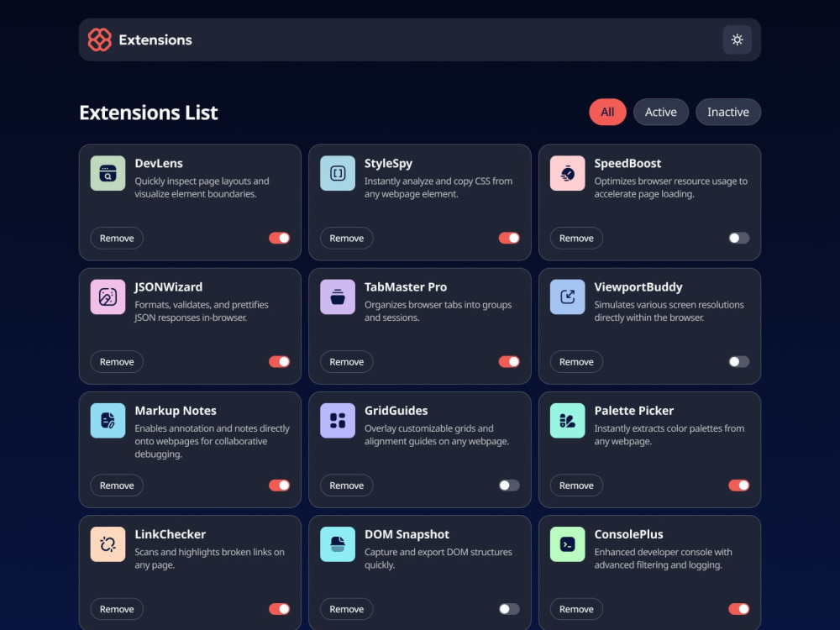Image resolution: width=840 pixels, height=630 pixels.
Task: Click 'Scans and highlights broken links' description
Action: [x=209, y=559]
